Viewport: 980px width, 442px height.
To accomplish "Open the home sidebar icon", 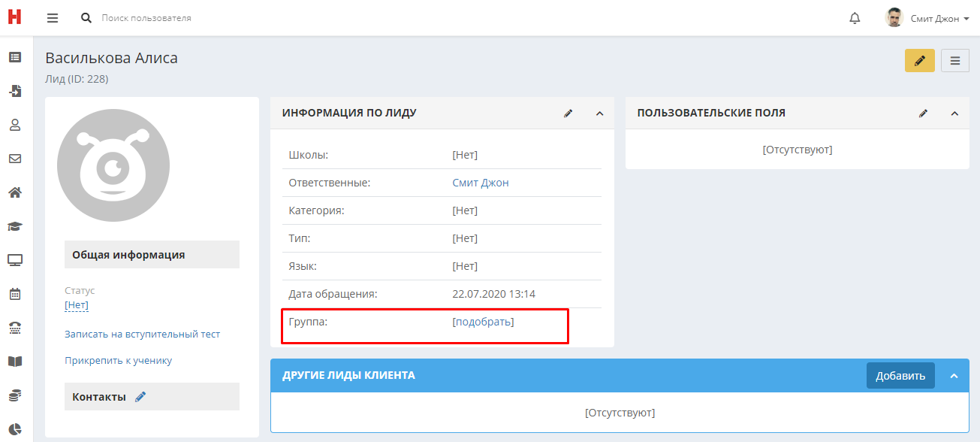I will 15,192.
